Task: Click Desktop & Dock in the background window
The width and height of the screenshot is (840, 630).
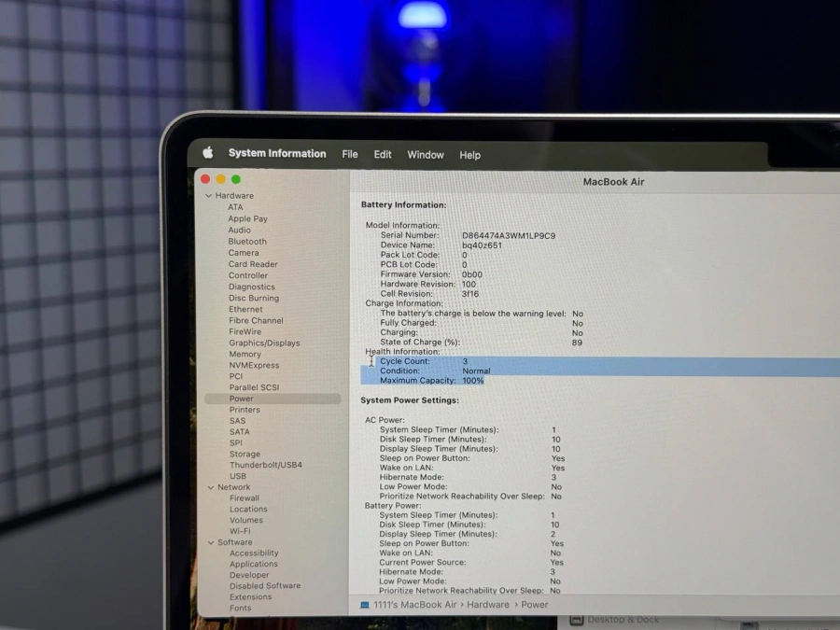Action: point(623,618)
